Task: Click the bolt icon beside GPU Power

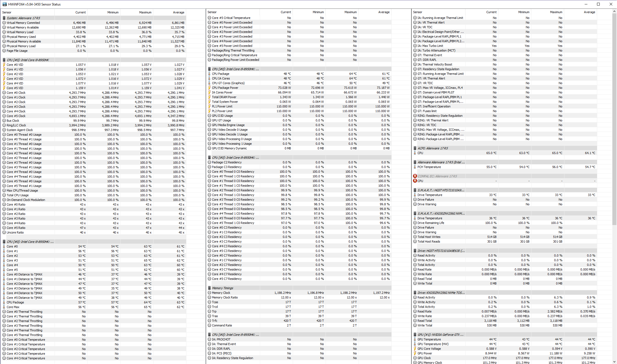Action: (415, 353)
